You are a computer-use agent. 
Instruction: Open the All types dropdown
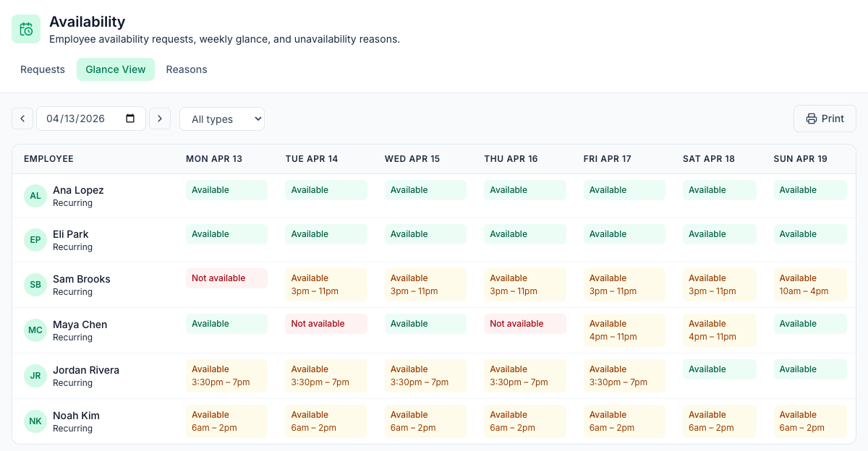[222, 119]
